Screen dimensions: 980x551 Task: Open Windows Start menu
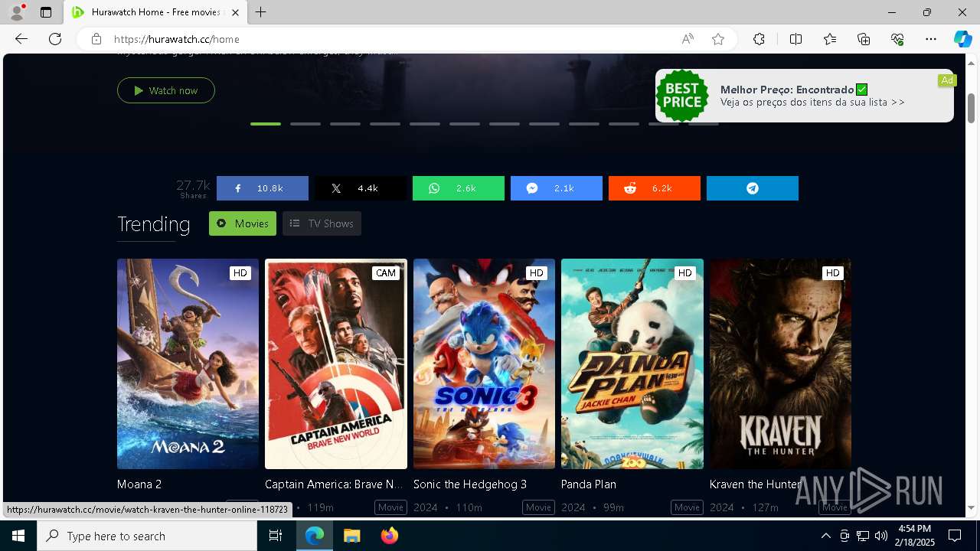[x=18, y=536]
